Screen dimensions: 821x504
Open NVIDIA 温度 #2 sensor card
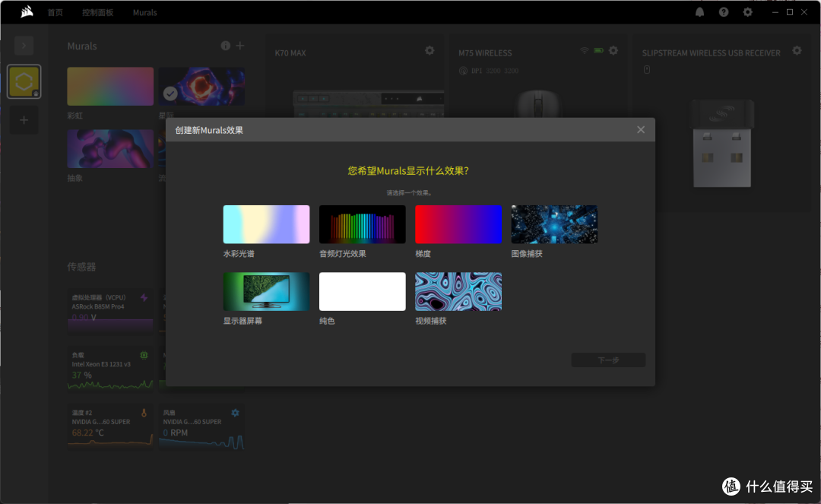pos(110,426)
